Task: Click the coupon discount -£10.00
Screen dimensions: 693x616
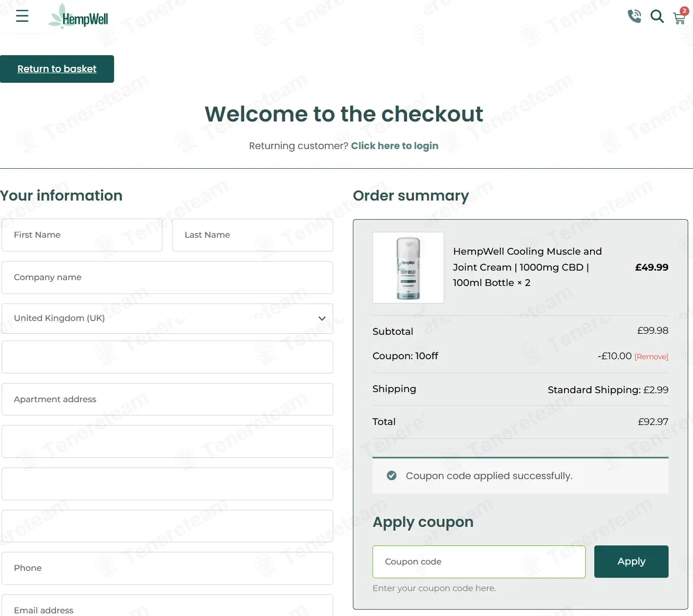Action: pos(614,356)
